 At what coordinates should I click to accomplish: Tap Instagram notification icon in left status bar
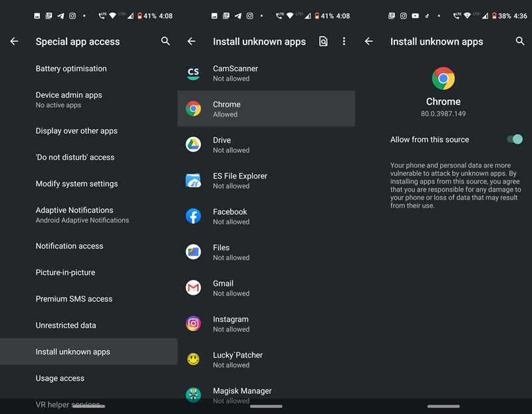click(x=72, y=15)
